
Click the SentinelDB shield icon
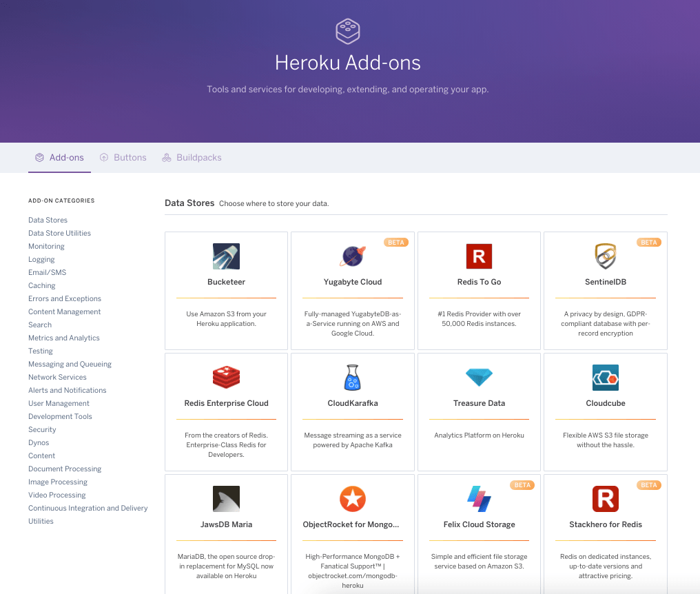(x=606, y=256)
